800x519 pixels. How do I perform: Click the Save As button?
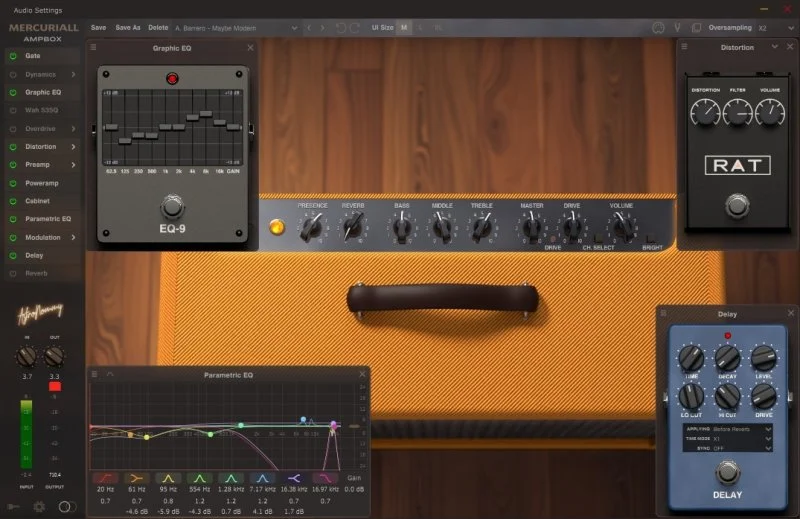tap(128, 28)
